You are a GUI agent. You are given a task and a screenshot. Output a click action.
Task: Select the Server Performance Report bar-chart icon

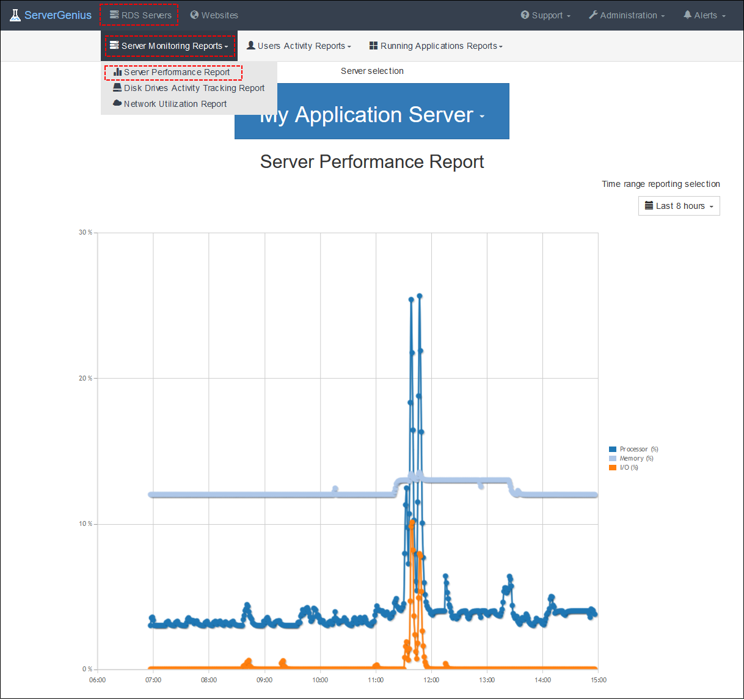[x=117, y=71]
